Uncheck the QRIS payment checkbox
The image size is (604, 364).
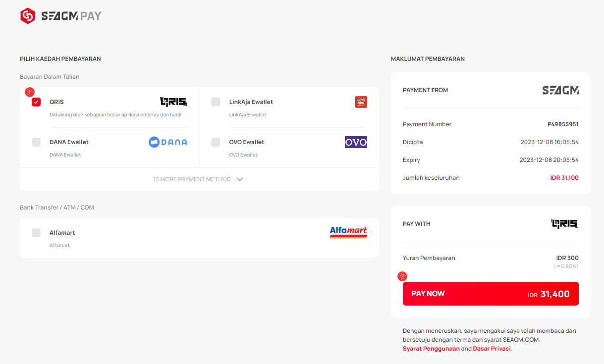point(36,102)
